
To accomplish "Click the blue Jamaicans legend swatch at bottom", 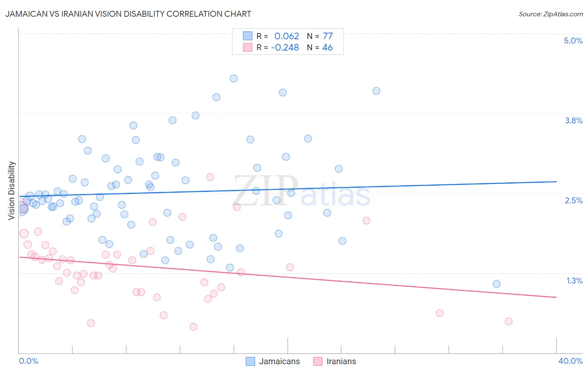I will [250, 361].
